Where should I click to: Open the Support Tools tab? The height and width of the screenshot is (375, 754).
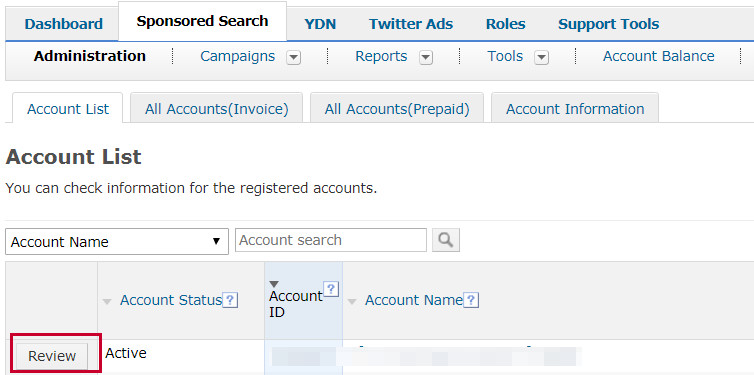point(608,24)
